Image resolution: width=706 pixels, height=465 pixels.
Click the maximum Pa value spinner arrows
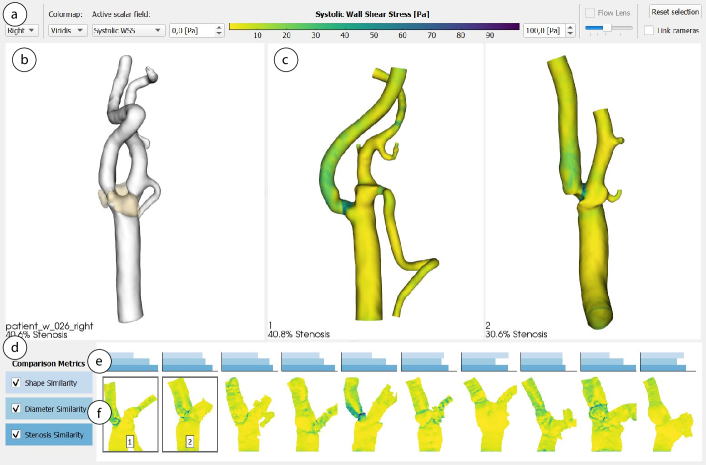pos(570,31)
